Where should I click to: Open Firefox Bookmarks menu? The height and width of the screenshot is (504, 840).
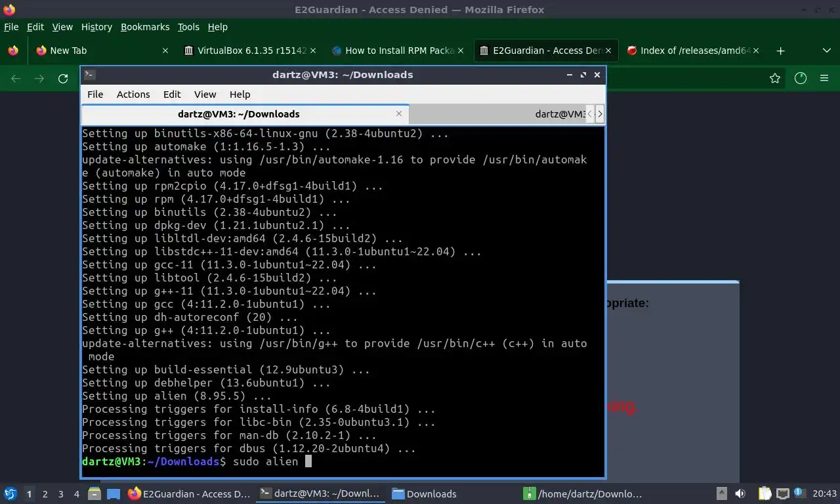(145, 27)
